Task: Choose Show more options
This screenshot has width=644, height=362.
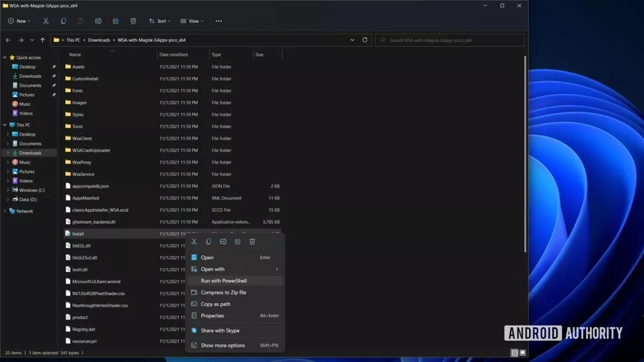Action: point(235,345)
